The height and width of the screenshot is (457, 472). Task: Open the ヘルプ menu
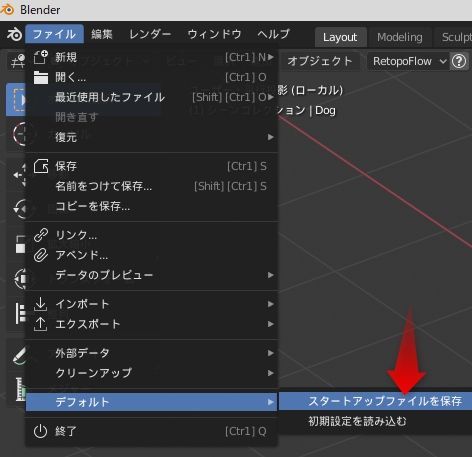(x=274, y=34)
